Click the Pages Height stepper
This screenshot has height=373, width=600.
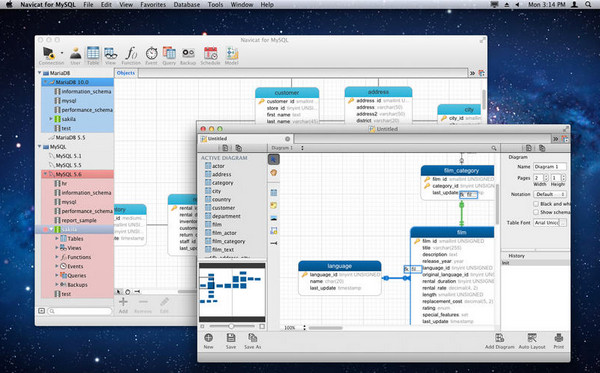pos(563,178)
